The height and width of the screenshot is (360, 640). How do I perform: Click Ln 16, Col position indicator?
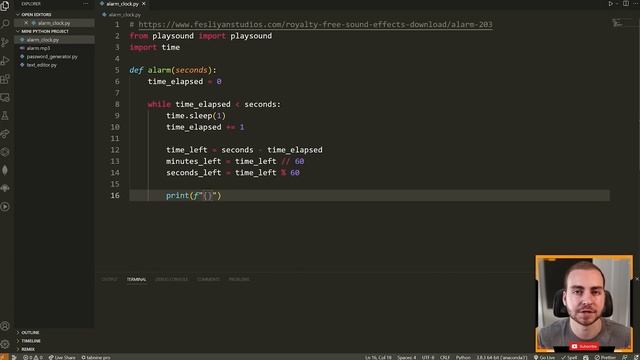[x=378, y=357]
